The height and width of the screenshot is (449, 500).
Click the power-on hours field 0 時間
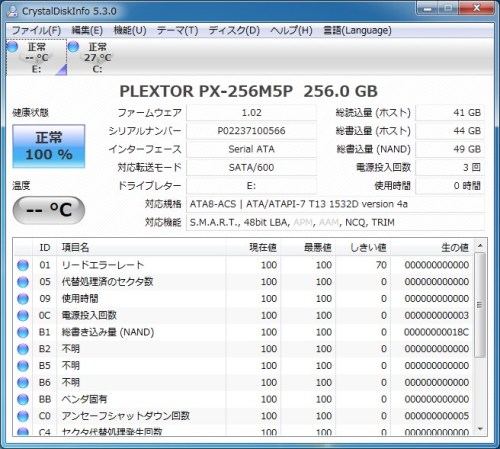[450, 186]
